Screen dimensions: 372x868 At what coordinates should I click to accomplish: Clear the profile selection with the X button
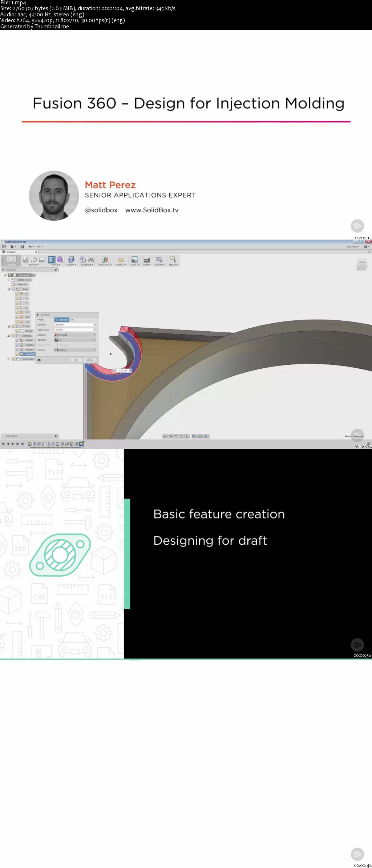coord(72,320)
